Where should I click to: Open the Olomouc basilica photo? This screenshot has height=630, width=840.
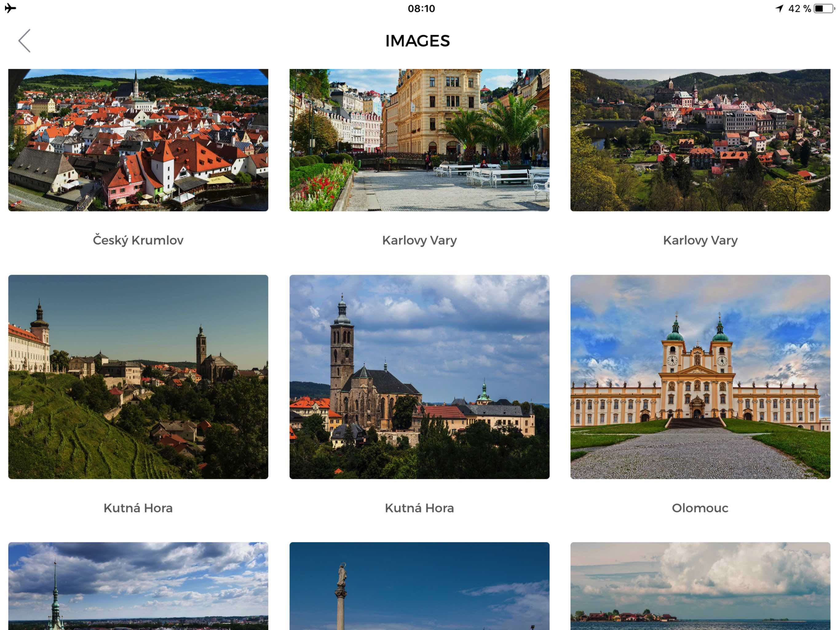click(700, 377)
